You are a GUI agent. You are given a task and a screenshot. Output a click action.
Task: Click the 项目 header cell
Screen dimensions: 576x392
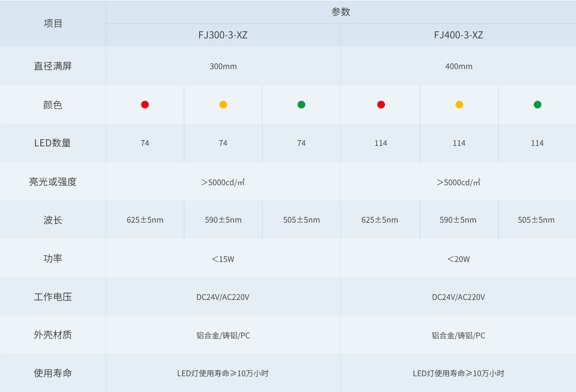pos(53,24)
